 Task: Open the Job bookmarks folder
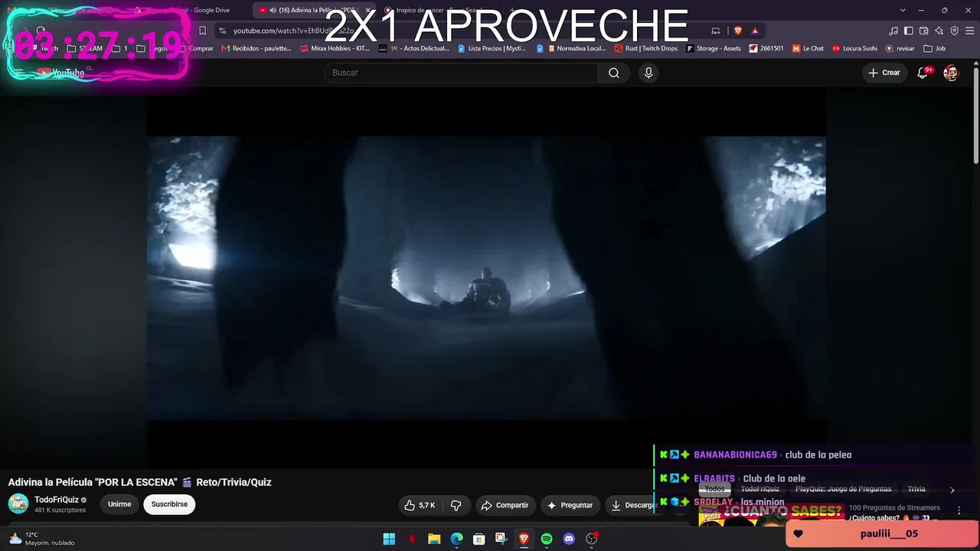tap(935, 48)
